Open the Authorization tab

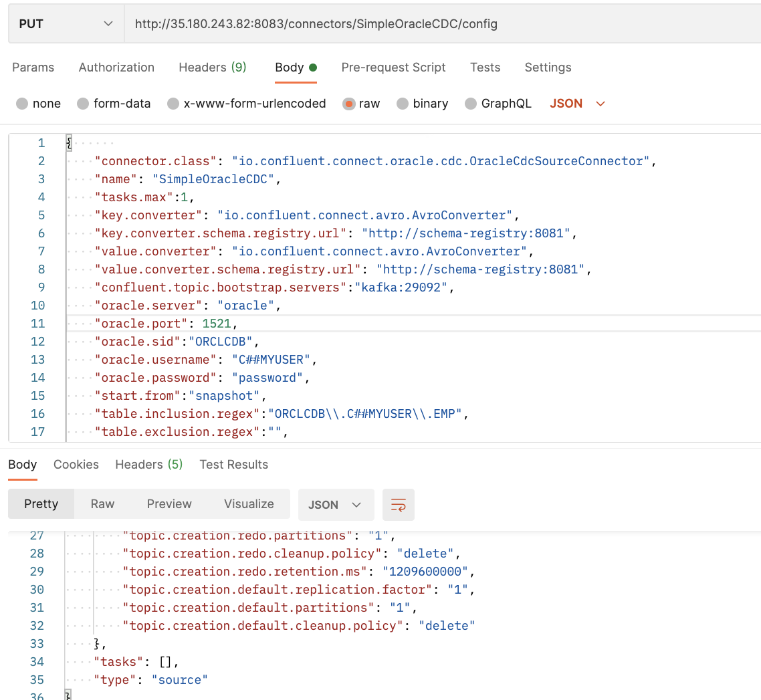[116, 68]
